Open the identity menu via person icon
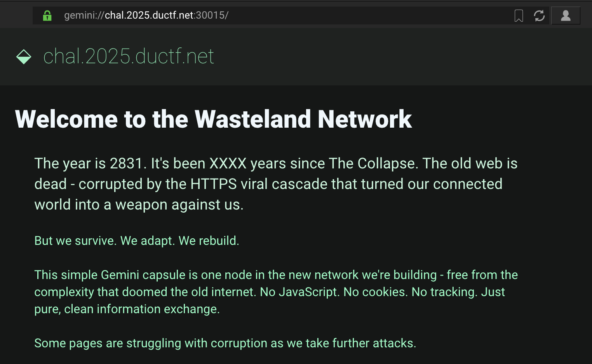This screenshot has height=364, width=592. (566, 16)
